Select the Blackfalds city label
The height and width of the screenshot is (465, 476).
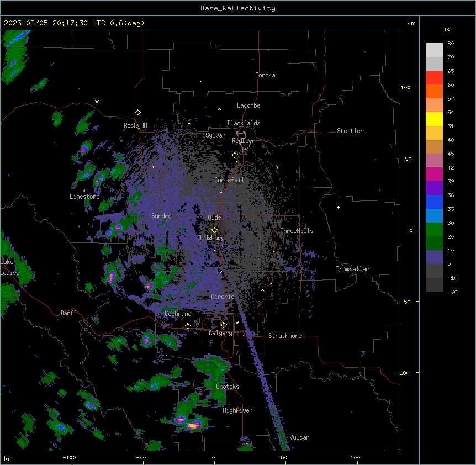pyautogui.click(x=244, y=123)
